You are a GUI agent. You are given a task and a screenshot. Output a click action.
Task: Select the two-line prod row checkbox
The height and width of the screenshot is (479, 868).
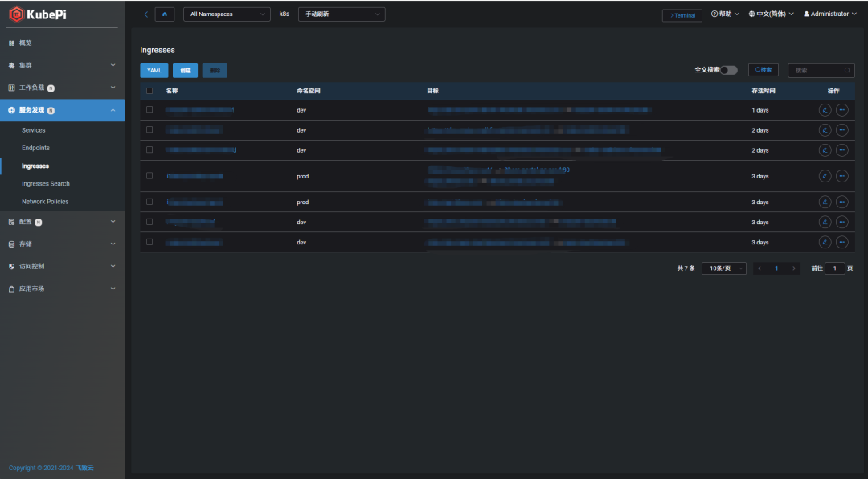pos(149,175)
